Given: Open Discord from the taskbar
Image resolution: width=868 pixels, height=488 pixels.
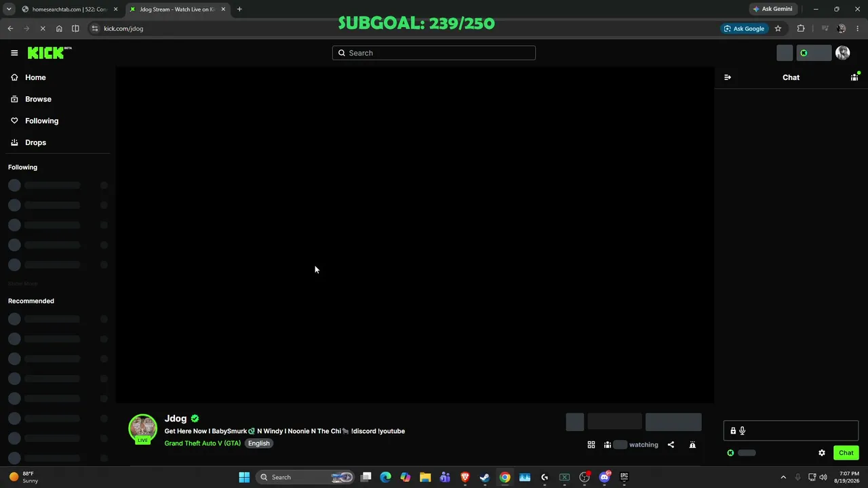Looking at the screenshot, I should coord(604,477).
